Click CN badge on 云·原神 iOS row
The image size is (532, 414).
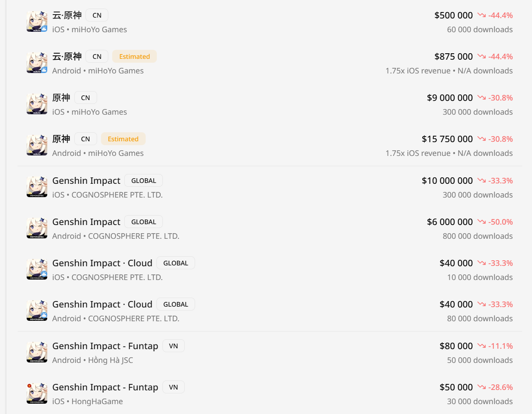tap(97, 15)
